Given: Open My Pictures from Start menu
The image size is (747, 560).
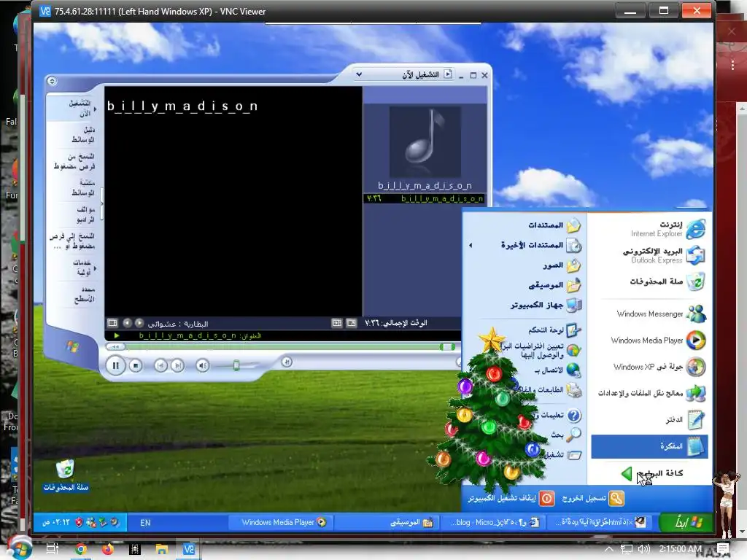Looking at the screenshot, I should [x=561, y=265].
